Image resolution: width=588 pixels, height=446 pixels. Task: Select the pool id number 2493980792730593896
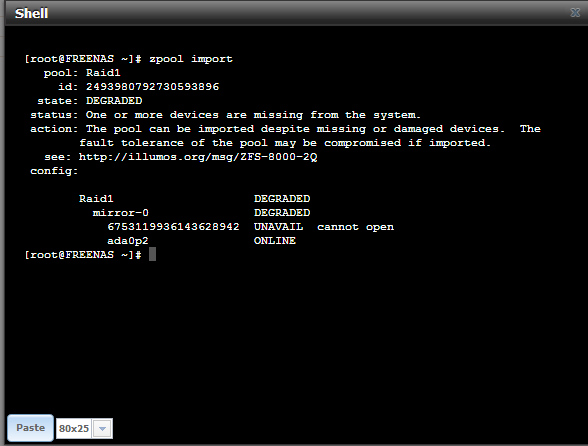point(152,87)
